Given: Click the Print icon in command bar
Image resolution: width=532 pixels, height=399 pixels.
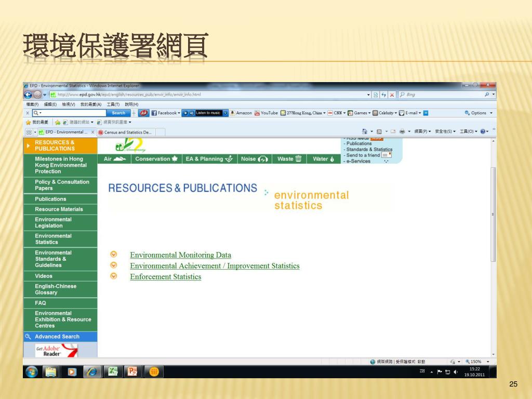Looking at the screenshot, I should [402, 132].
